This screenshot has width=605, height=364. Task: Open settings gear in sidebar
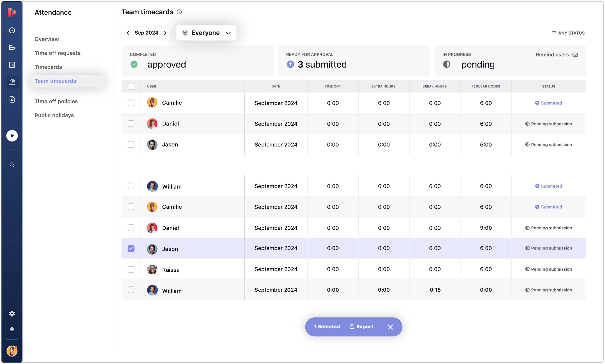(12, 313)
